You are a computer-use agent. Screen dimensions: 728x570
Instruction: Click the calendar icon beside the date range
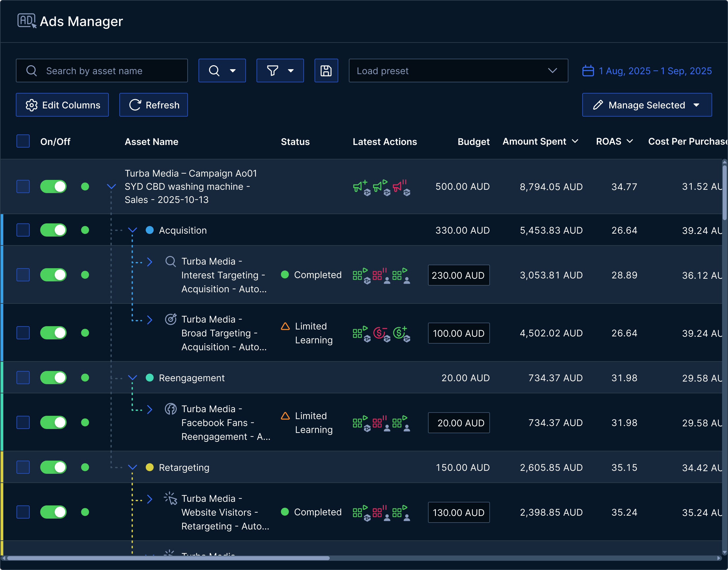pyautogui.click(x=588, y=71)
